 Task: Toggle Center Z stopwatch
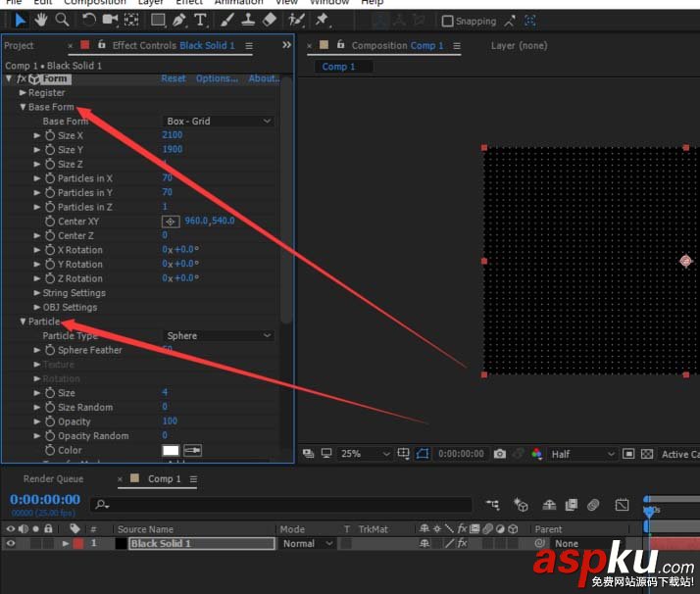[50, 235]
